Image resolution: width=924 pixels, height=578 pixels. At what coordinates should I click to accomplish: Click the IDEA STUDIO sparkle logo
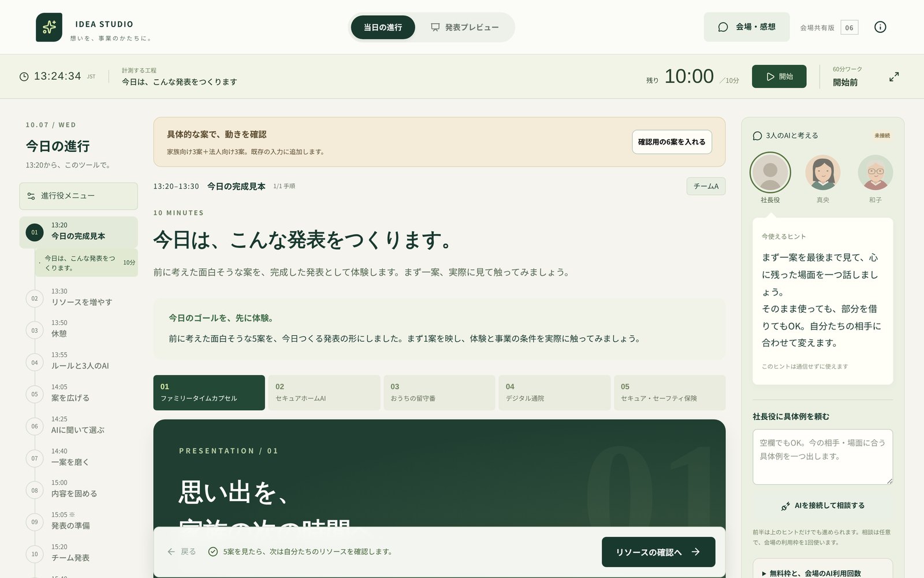tap(49, 27)
